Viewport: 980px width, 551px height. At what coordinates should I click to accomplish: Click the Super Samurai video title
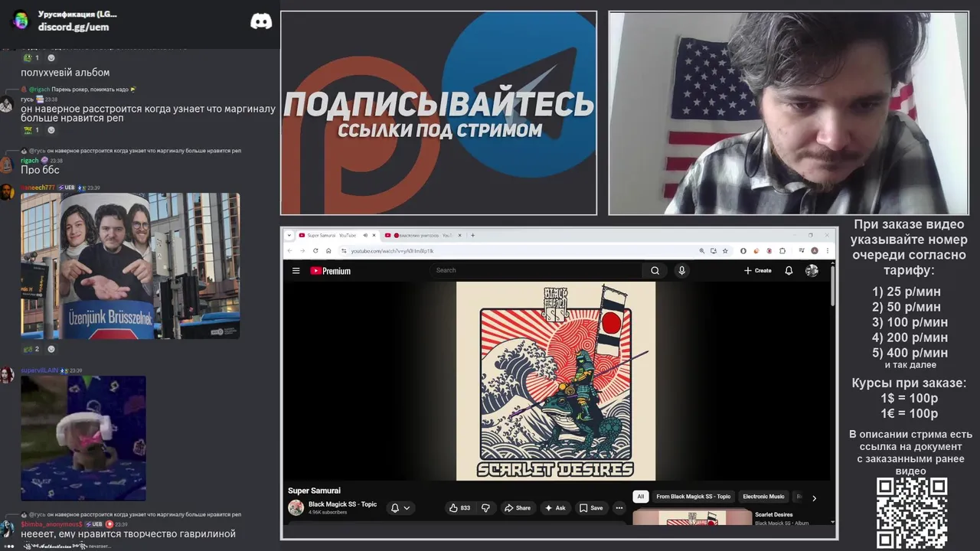pyautogui.click(x=314, y=491)
